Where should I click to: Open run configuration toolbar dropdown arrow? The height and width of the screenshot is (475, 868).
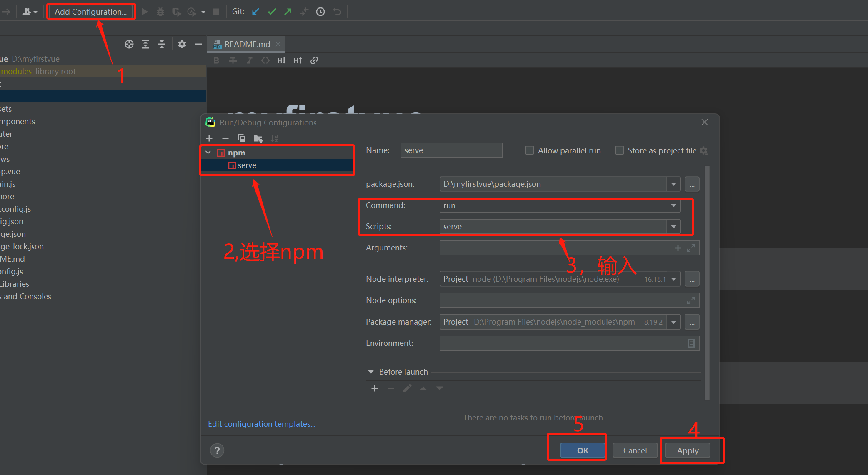(203, 12)
